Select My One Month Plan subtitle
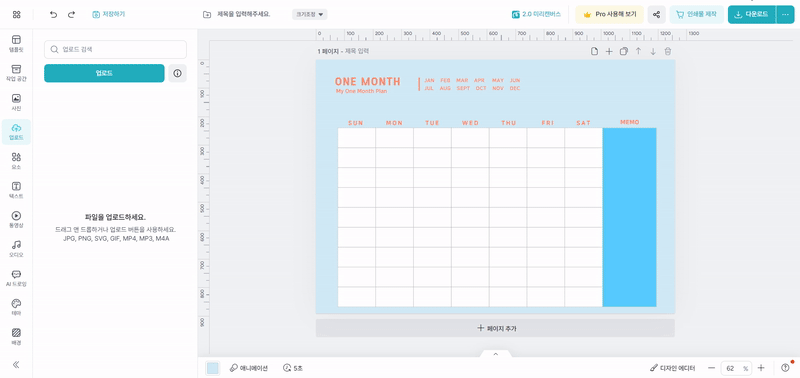This screenshot has height=378, width=800. pos(361,91)
